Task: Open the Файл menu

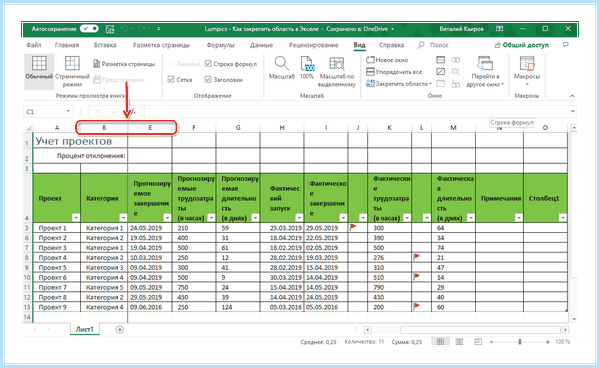Action: point(34,45)
